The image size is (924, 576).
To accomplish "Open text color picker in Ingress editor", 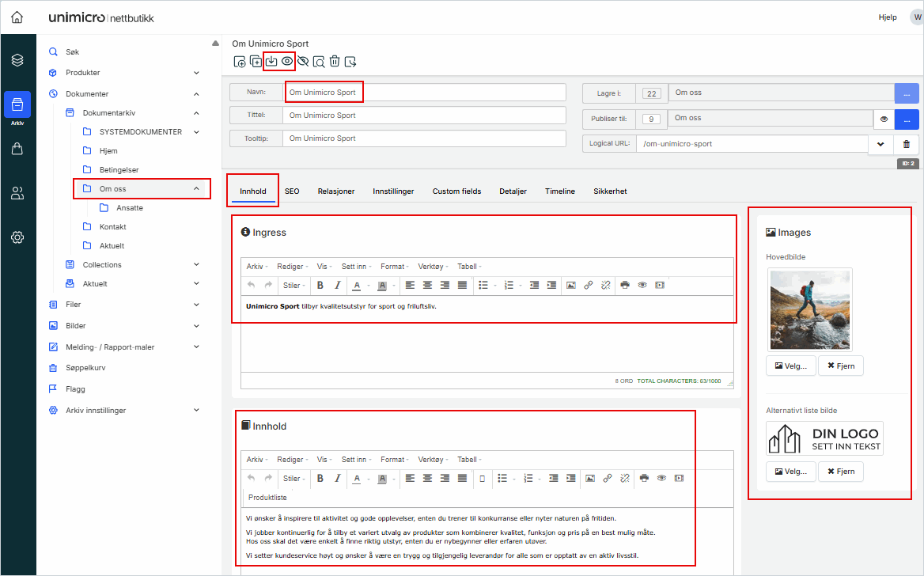I will pos(358,285).
